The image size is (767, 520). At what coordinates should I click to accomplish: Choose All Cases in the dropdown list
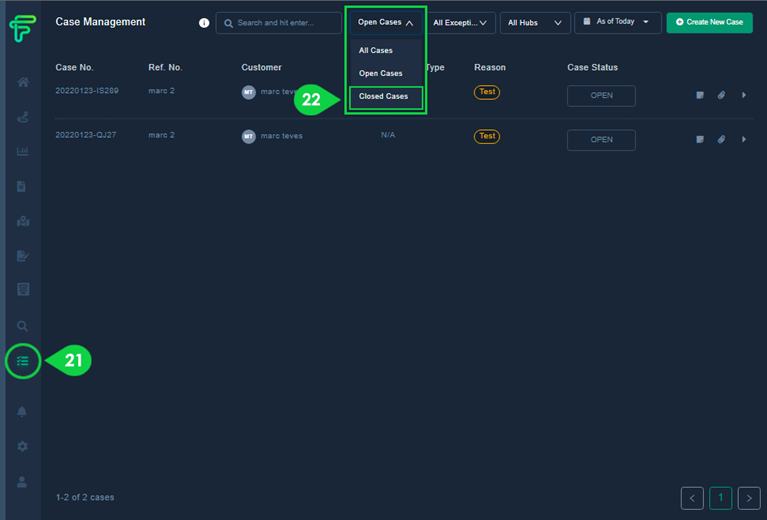tap(376, 50)
